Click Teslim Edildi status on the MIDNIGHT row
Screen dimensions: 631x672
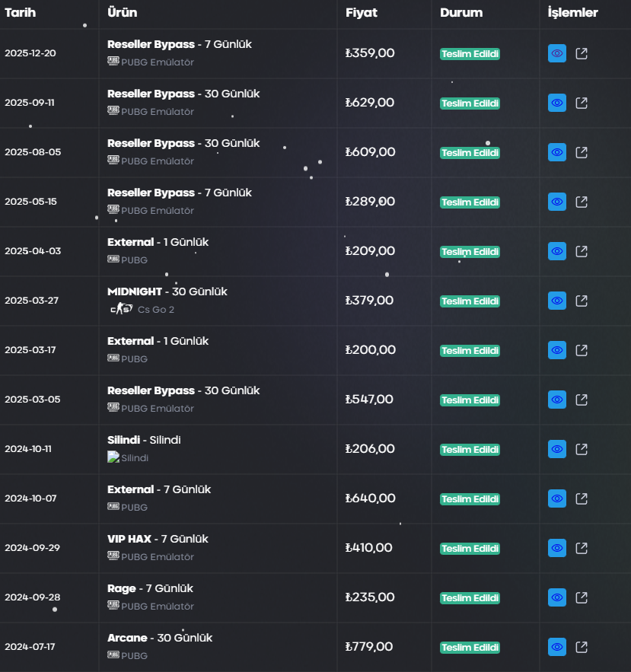[x=470, y=301]
